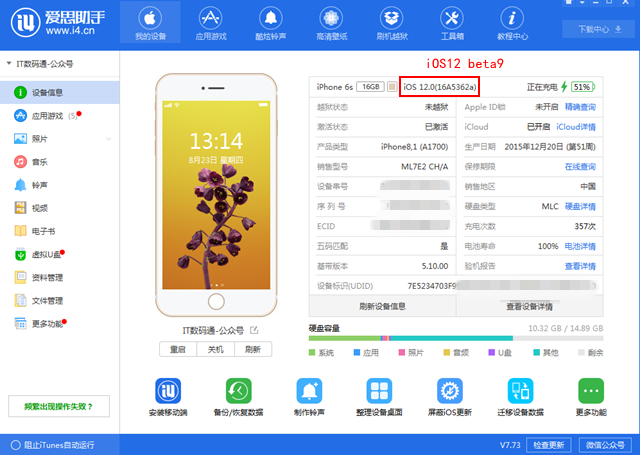Open 查看详情 inspection report link

click(x=580, y=266)
